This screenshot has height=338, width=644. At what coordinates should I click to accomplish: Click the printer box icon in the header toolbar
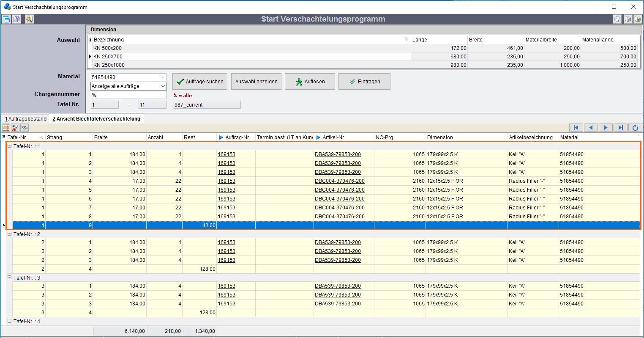pos(628,19)
